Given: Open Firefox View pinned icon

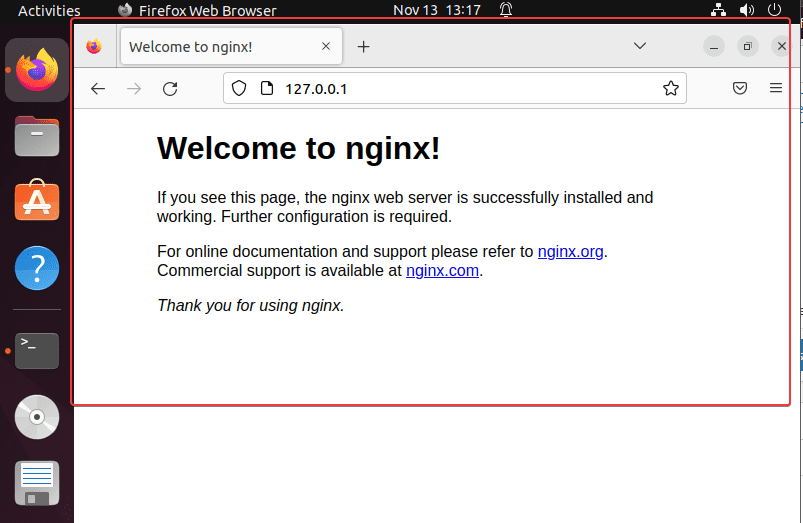Looking at the screenshot, I should [94, 47].
